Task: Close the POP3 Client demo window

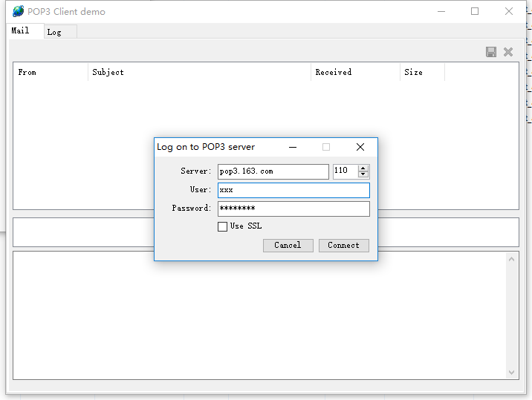Action: (x=508, y=11)
